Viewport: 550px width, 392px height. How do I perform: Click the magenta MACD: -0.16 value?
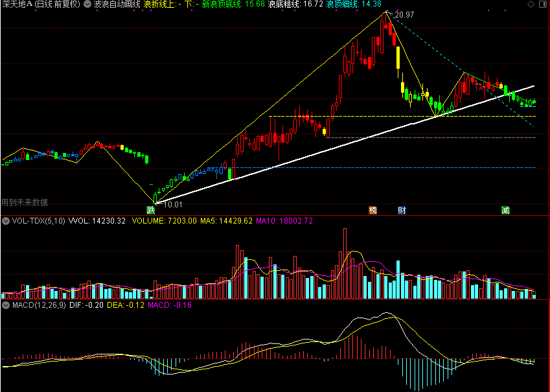pos(170,305)
